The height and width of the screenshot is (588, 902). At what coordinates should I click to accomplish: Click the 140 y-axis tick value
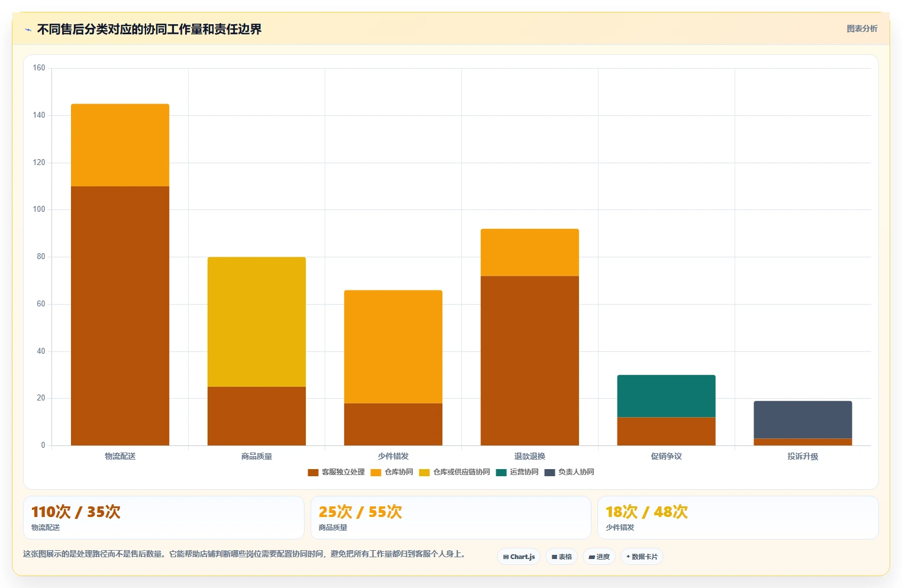point(39,115)
